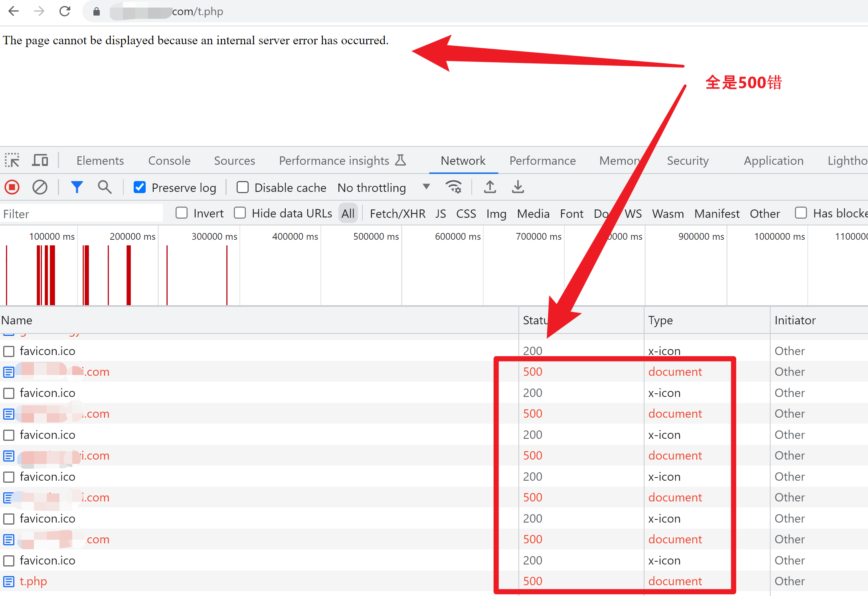Toggle the network filter funnel icon
This screenshot has width=868, height=596.
click(x=77, y=187)
